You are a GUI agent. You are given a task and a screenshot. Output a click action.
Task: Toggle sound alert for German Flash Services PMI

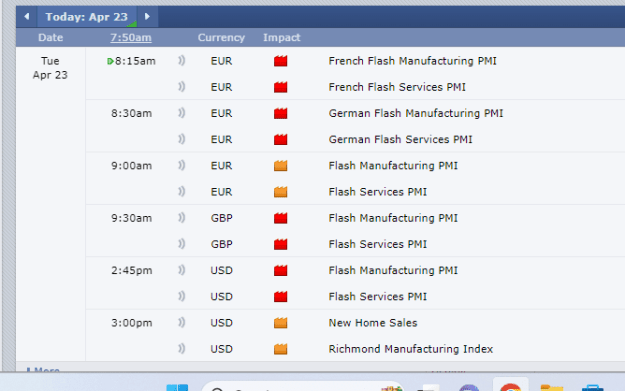[x=181, y=139]
